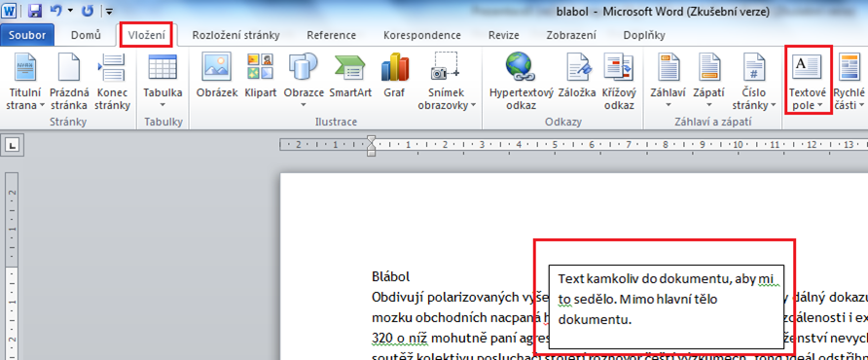The height and width of the screenshot is (360, 868).
Task: Open the Rozložení stránky tab
Action: point(235,35)
